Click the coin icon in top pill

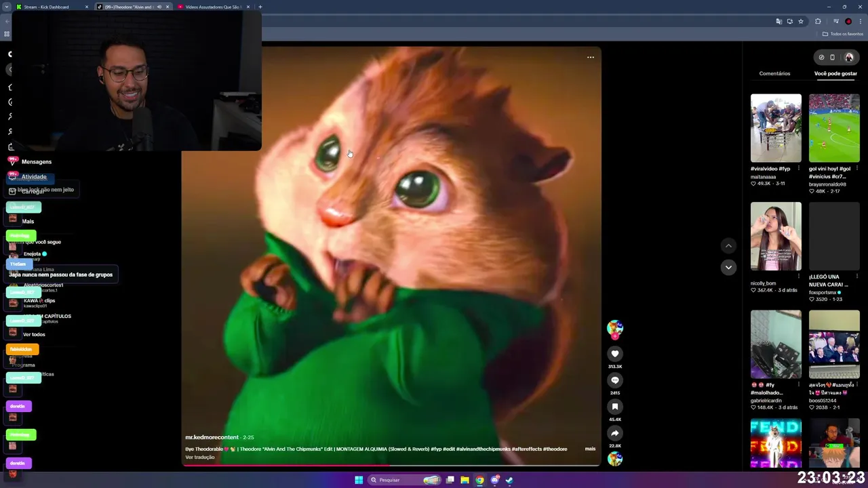click(821, 57)
